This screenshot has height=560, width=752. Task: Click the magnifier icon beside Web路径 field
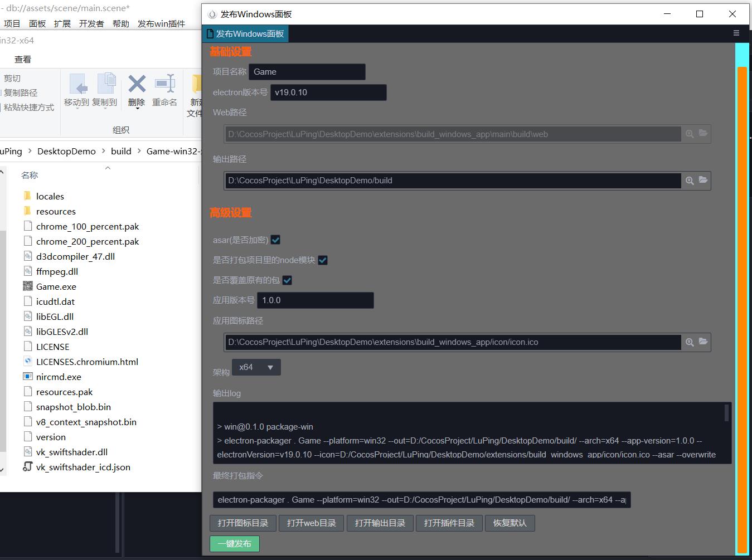click(x=690, y=134)
